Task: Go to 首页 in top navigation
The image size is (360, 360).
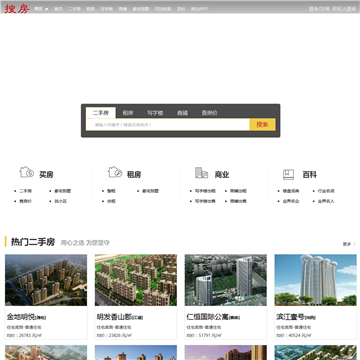Action: coord(58,9)
